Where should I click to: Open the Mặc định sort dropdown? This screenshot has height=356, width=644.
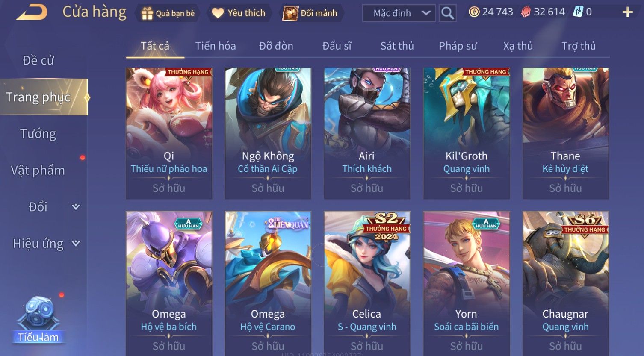point(399,13)
